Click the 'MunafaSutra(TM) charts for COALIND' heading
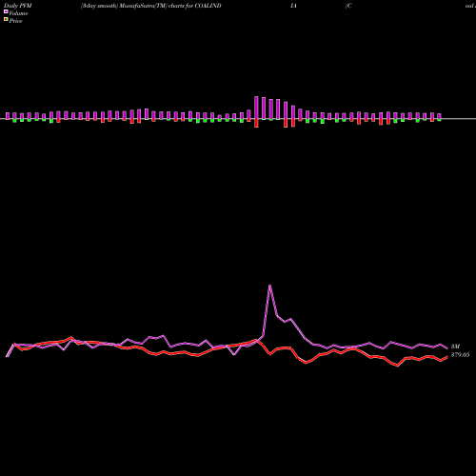The height and width of the screenshot is (476, 476). 170,6
